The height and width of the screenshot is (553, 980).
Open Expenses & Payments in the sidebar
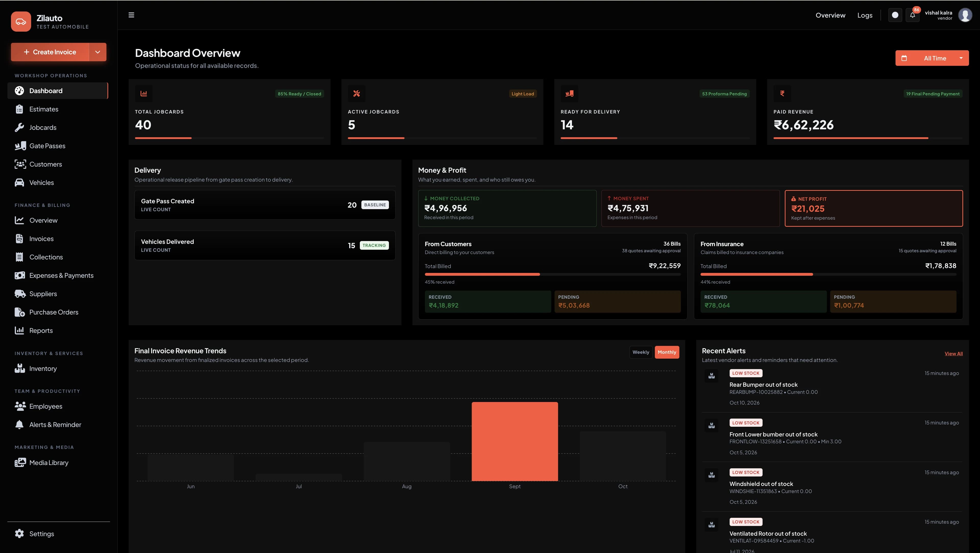click(x=58, y=275)
